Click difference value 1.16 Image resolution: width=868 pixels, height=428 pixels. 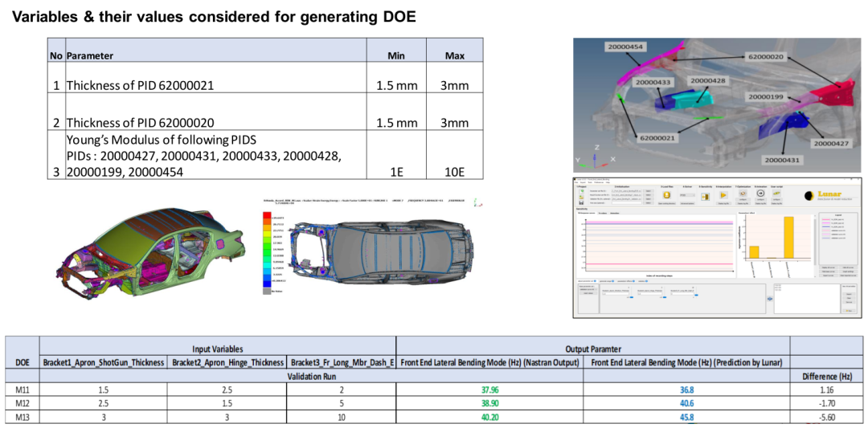click(829, 389)
